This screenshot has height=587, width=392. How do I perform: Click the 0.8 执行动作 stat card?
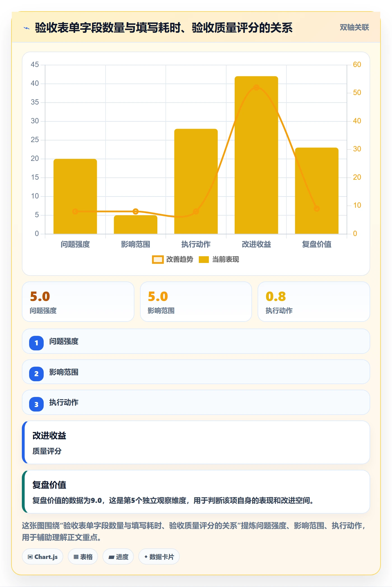tap(314, 302)
